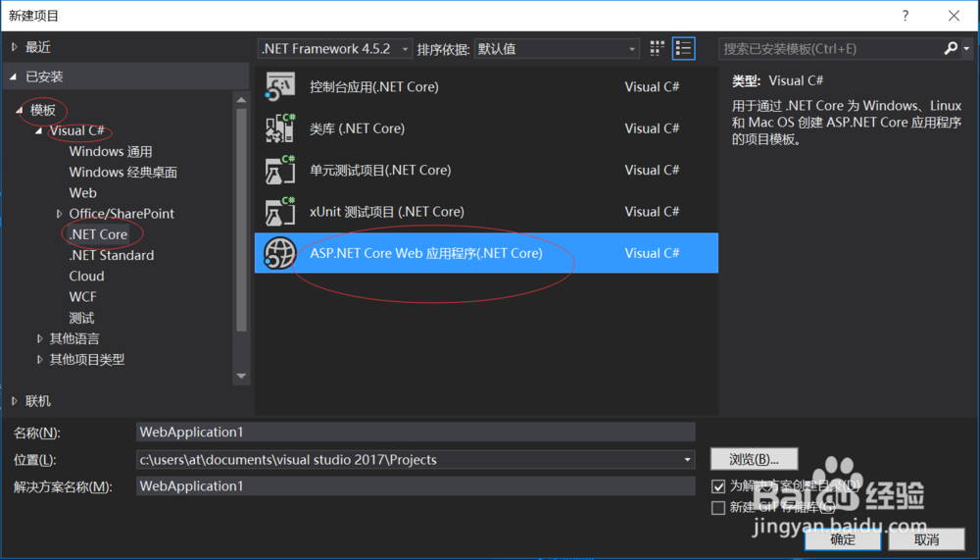Image resolution: width=980 pixels, height=560 pixels.
Task: Click the template tree scrollbar thumb
Action: point(241,221)
